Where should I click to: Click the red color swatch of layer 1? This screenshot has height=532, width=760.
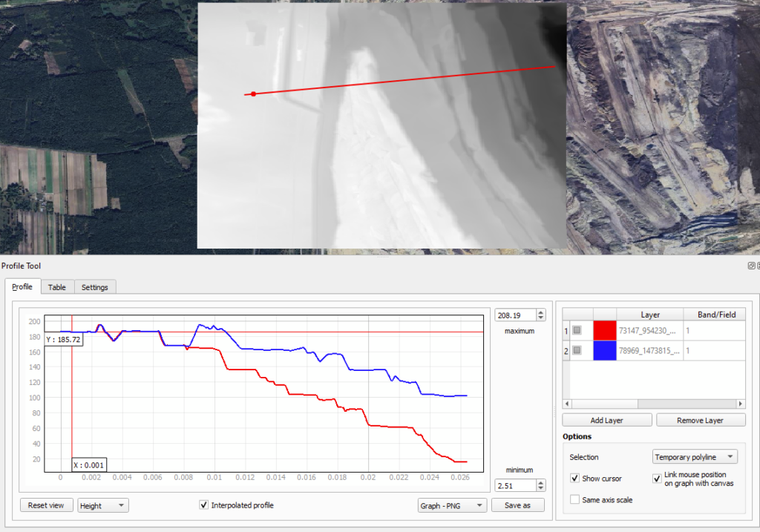point(605,330)
